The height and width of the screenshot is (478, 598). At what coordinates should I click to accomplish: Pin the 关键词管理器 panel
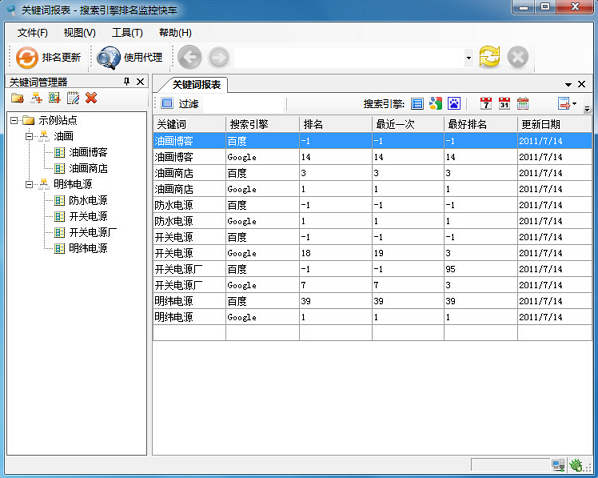coord(127,82)
